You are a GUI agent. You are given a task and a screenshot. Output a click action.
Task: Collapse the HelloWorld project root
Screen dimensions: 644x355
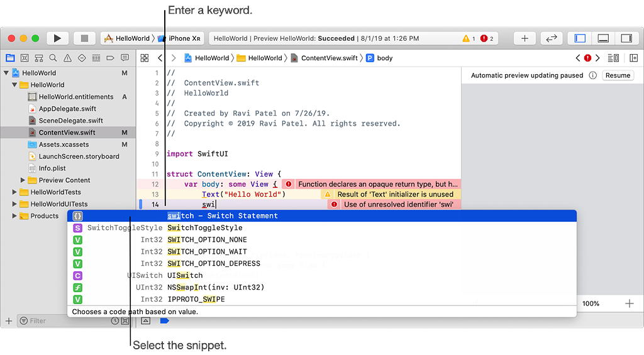(6, 73)
